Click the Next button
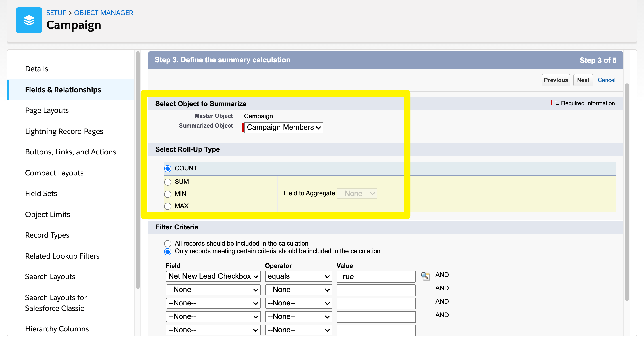 (x=583, y=80)
